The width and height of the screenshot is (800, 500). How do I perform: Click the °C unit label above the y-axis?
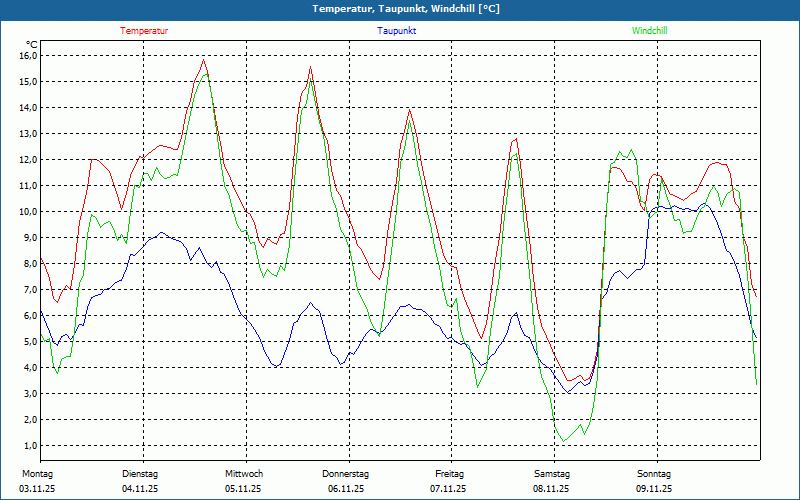[32, 44]
